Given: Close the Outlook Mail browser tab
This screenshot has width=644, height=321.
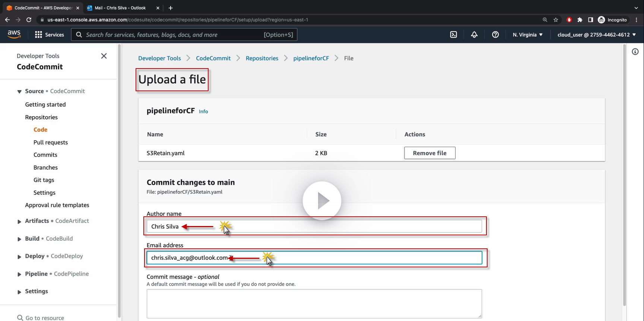Looking at the screenshot, I should click(x=158, y=8).
